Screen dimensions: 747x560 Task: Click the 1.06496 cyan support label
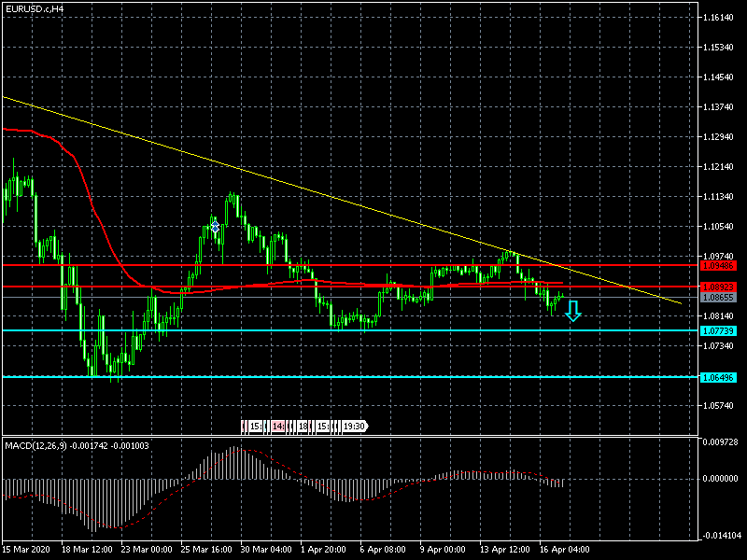721,377
